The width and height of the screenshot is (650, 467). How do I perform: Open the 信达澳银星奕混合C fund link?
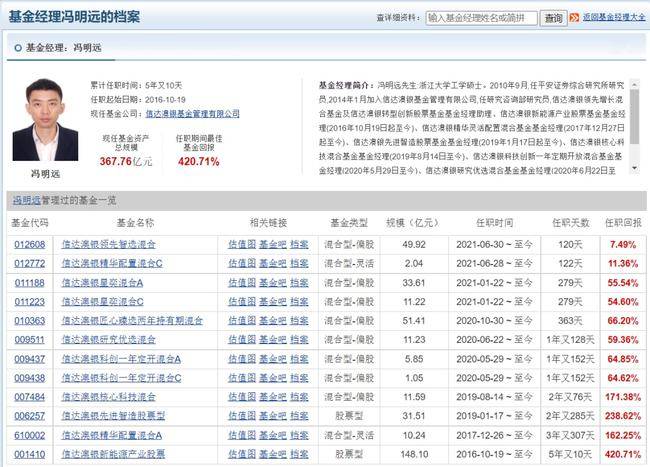coord(102,302)
